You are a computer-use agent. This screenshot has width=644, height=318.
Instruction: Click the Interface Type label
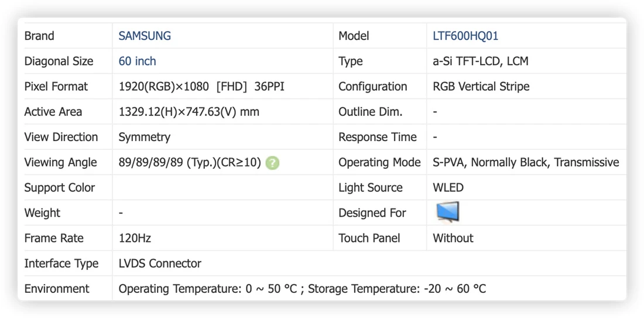61,264
